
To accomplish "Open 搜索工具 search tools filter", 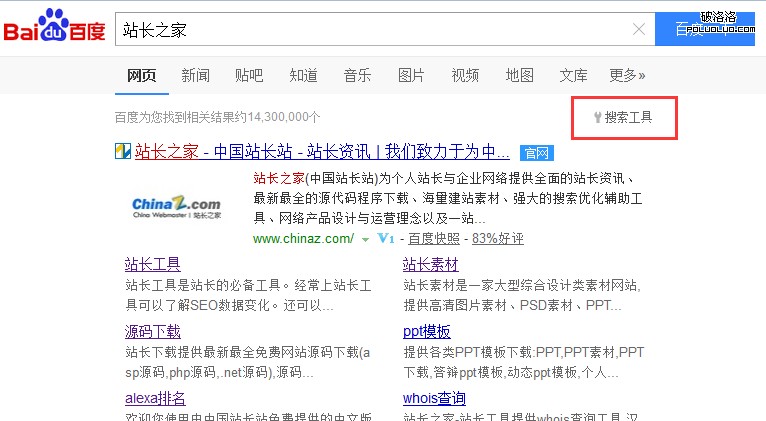I will 622,117.
